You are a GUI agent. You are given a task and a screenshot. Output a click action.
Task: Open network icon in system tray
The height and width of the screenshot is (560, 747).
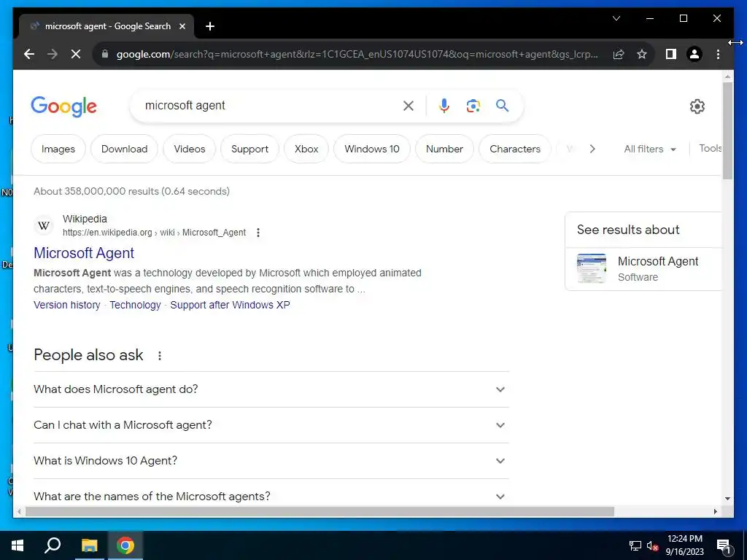click(x=635, y=546)
